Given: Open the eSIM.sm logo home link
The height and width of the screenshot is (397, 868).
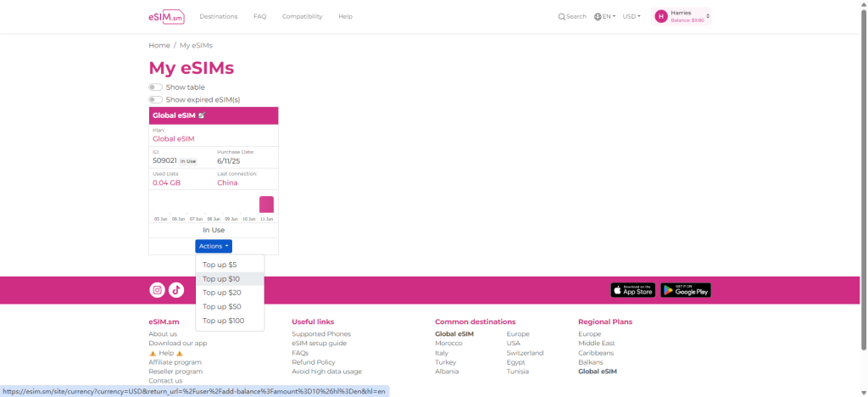Looking at the screenshot, I should pos(166,17).
